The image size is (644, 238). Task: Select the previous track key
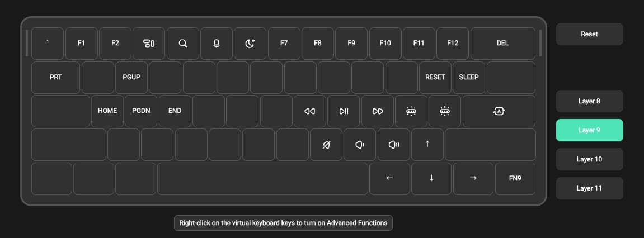(310, 111)
